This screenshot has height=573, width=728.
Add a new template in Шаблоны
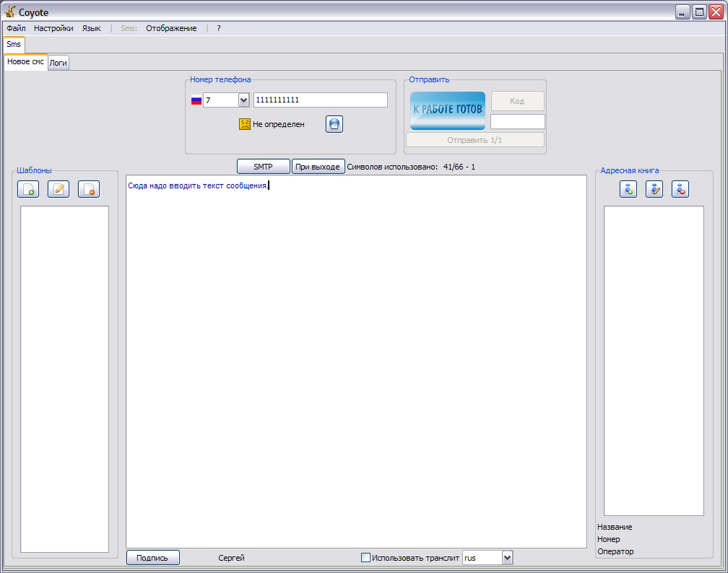28,189
